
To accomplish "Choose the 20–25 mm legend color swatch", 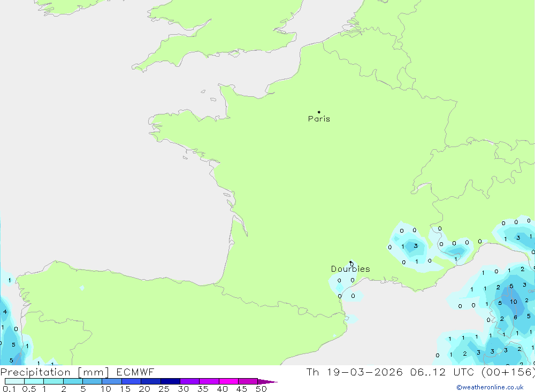I will [151, 381].
